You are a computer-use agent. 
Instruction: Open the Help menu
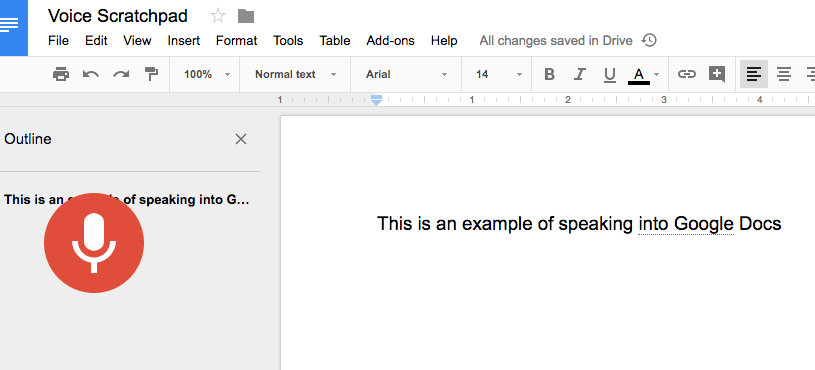pyautogui.click(x=444, y=41)
